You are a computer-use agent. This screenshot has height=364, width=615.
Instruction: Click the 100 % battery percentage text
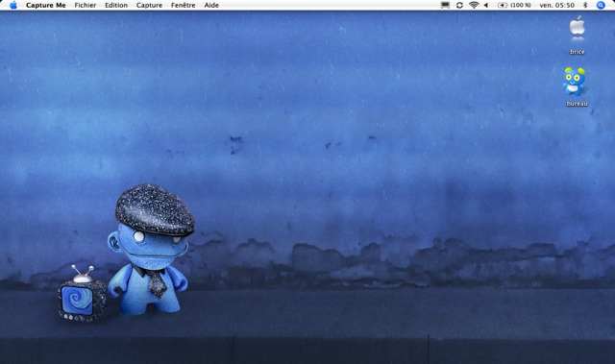tap(521, 5)
